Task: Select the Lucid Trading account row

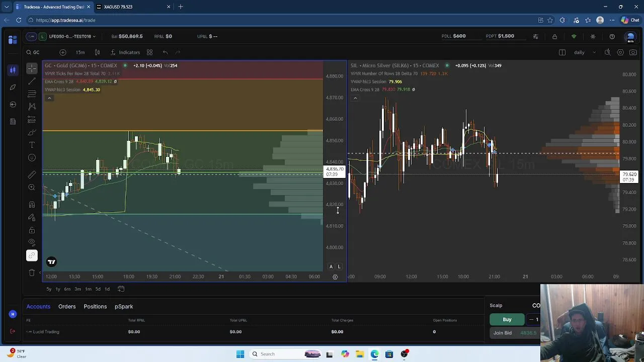Action: [x=255, y=332]
